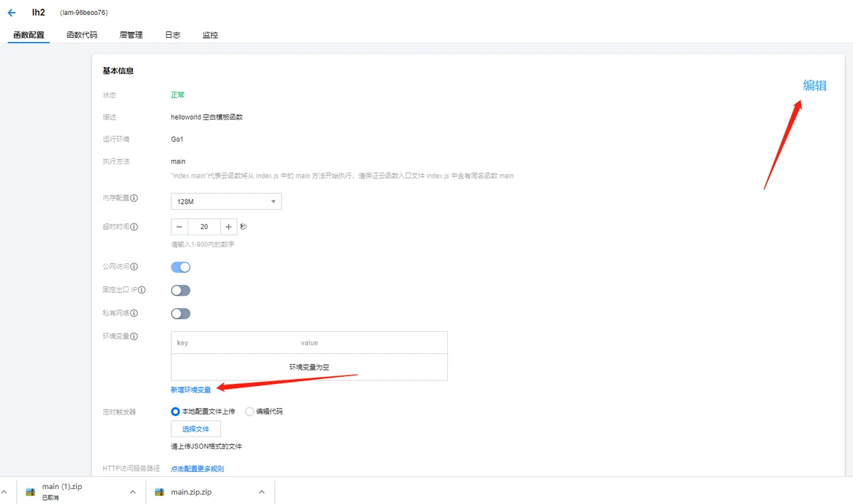Viewport: 853px width, 504px height.
Task: Open the 128M memory dropdown
Action: 226,202
